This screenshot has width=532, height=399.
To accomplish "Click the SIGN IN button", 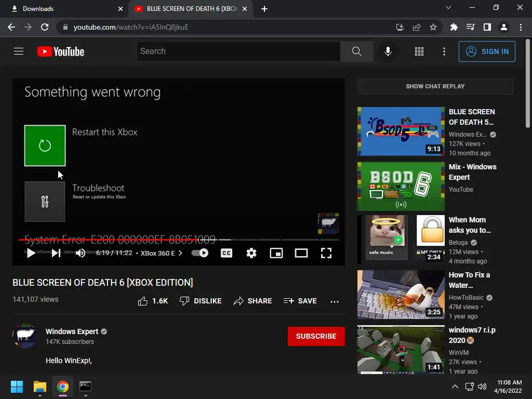I will click(487, 51).
